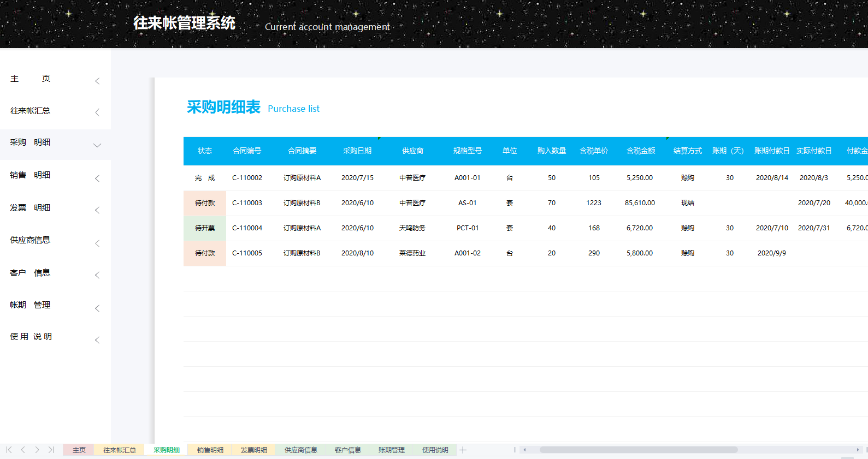Click the horizontal scrollbar thumb

[x=639, y=450]
